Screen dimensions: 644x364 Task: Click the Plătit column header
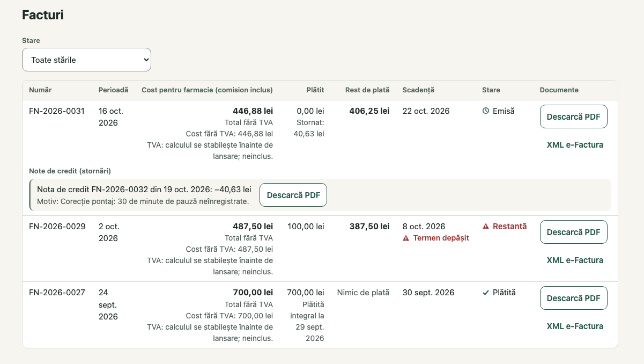click(315, 90)
